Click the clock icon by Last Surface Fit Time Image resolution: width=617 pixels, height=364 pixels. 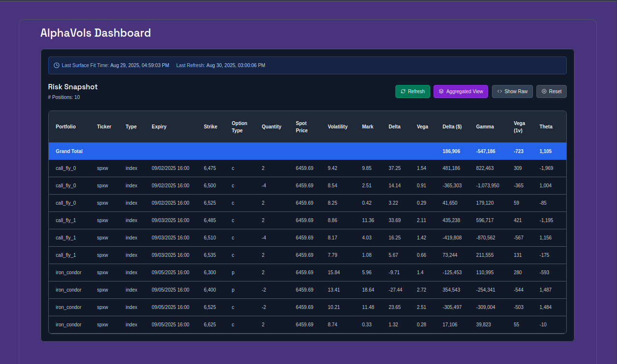[56, 65]
